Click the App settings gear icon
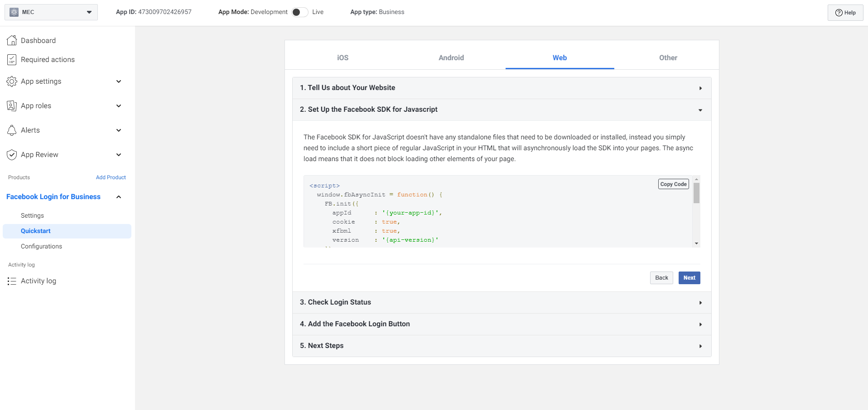The image size is (868, 410). (12, 81)
